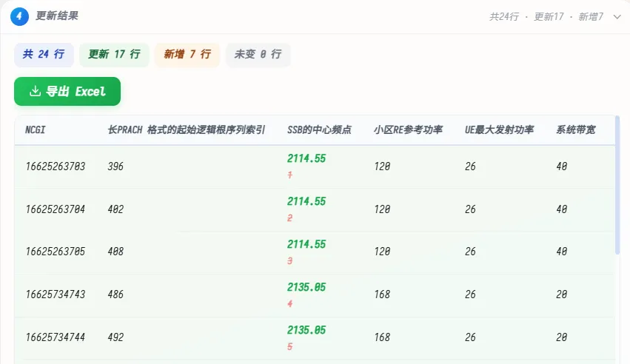Click PRACH index value 402
Viewport: 630px width, 364px height.
point(115,209)
